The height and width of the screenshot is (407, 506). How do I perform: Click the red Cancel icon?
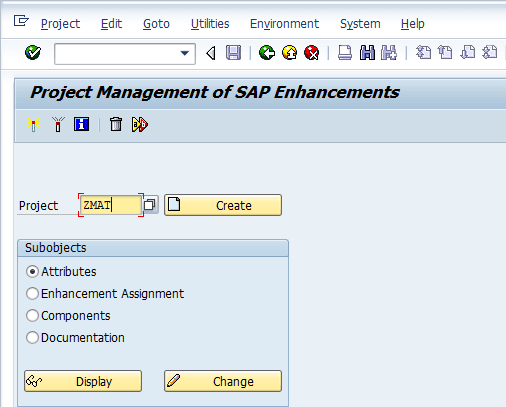pos(312,53)
